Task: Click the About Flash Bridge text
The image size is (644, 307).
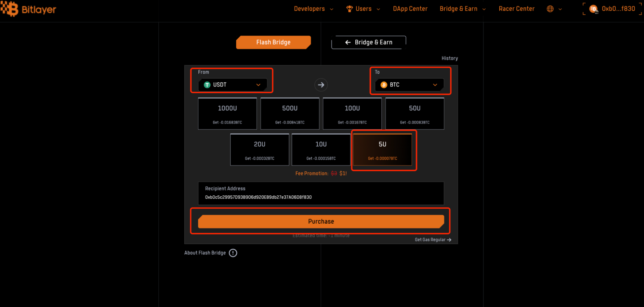Action: tap(205, 253)
